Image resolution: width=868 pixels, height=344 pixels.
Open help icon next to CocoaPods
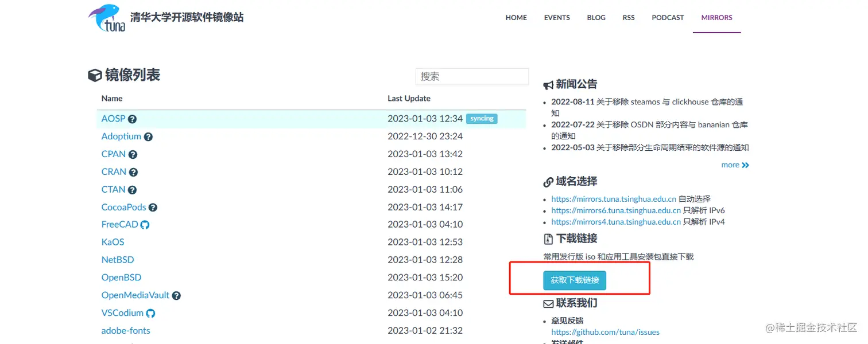153,208
